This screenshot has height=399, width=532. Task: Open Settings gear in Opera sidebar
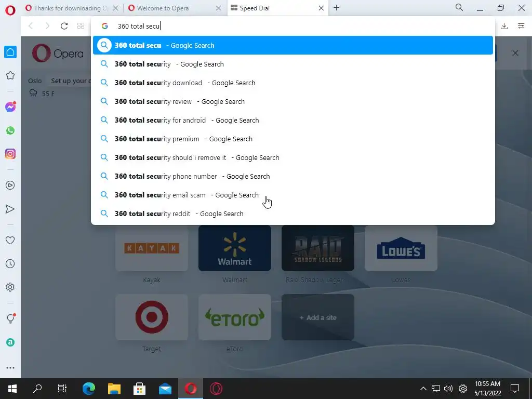pyautogui.click(x=10, y=287)
